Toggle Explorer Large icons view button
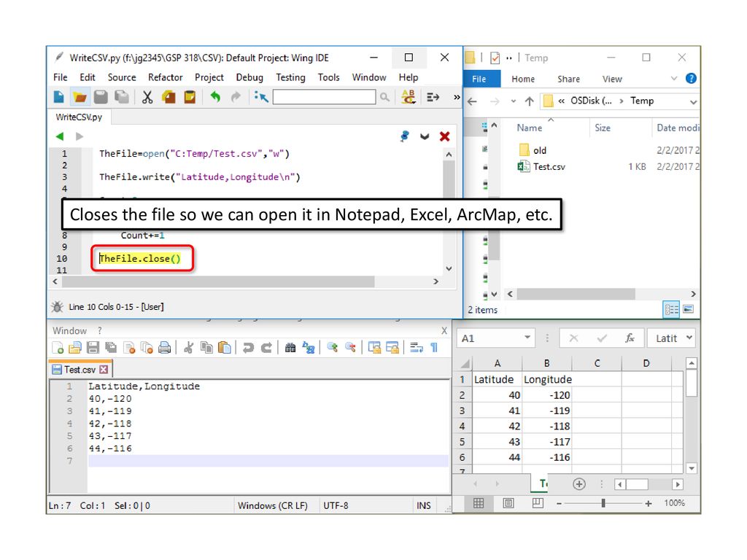Screen dimensions: 747x560 click(x=688, y=309)
